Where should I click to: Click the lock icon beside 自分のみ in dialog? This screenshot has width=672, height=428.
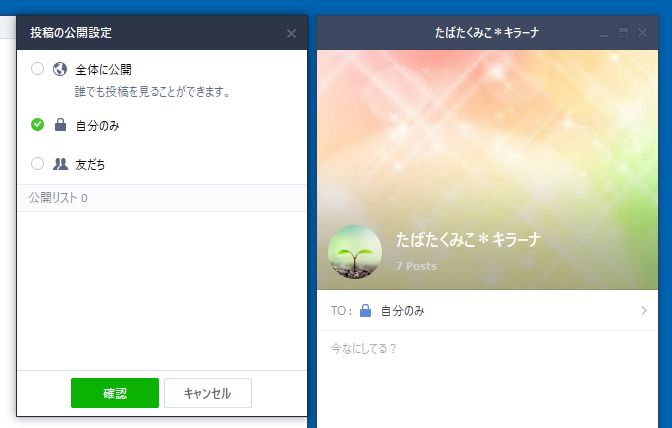point(60,125)
